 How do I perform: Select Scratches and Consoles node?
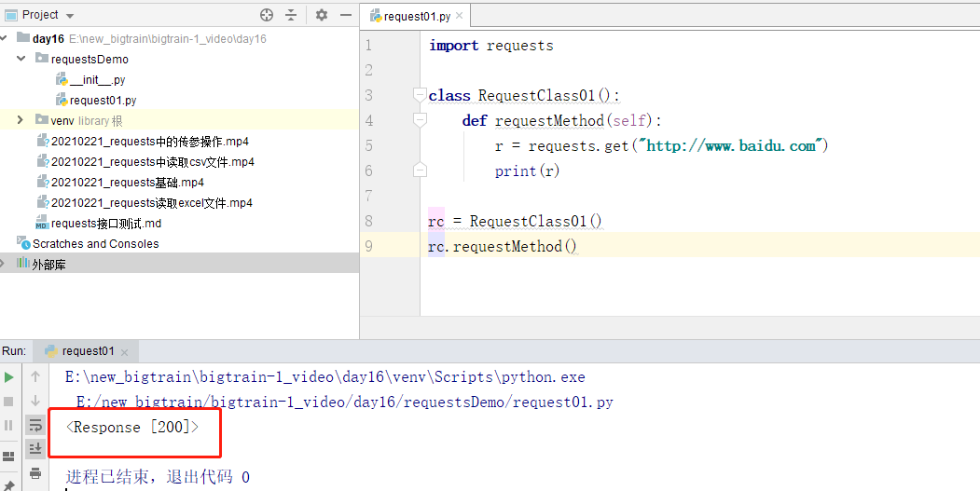tap(89, 243)
